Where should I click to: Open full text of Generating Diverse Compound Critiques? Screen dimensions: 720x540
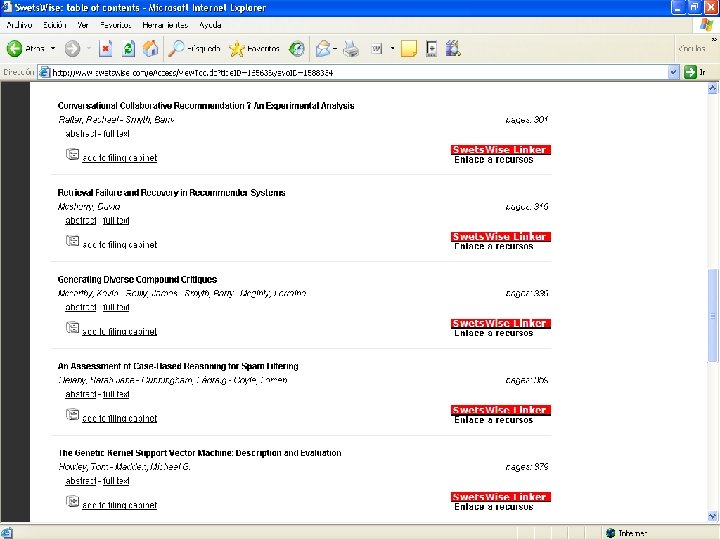pos(116,307)
